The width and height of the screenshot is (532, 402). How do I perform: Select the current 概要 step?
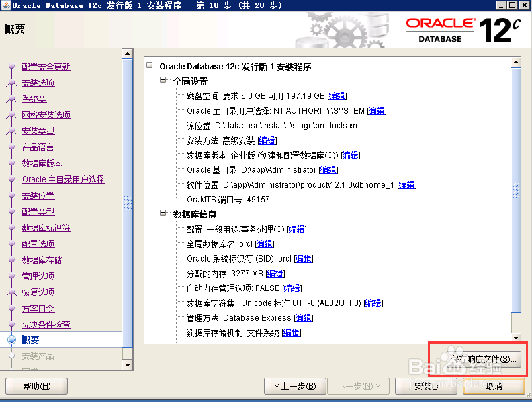[x=30, y=340]
